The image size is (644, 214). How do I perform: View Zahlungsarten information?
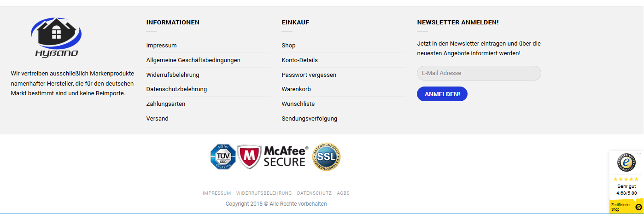(x=166, y=104)
